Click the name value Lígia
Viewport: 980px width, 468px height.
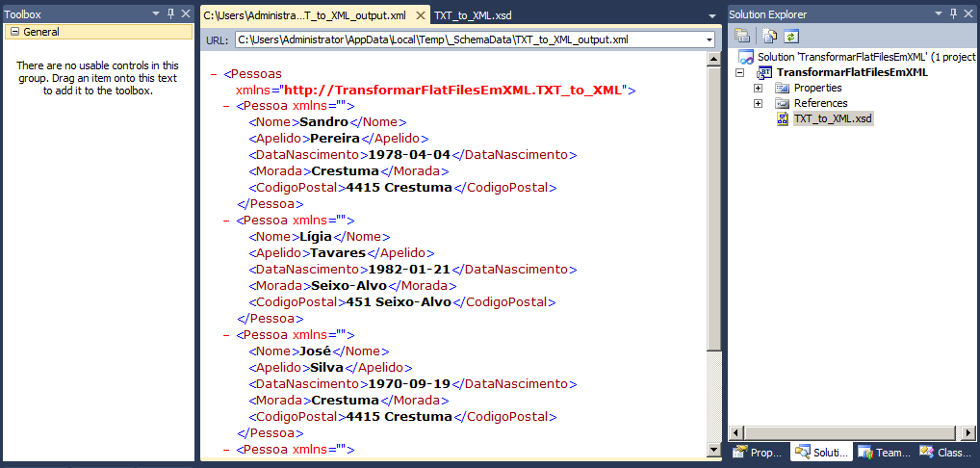pyautogui.click(x=316, y=237)
